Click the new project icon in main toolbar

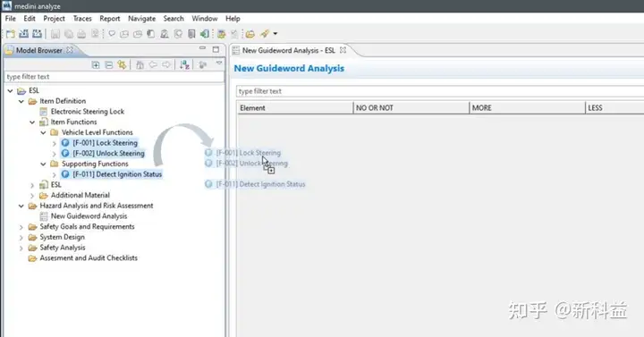pyautogui.click(x=10, y=34)
